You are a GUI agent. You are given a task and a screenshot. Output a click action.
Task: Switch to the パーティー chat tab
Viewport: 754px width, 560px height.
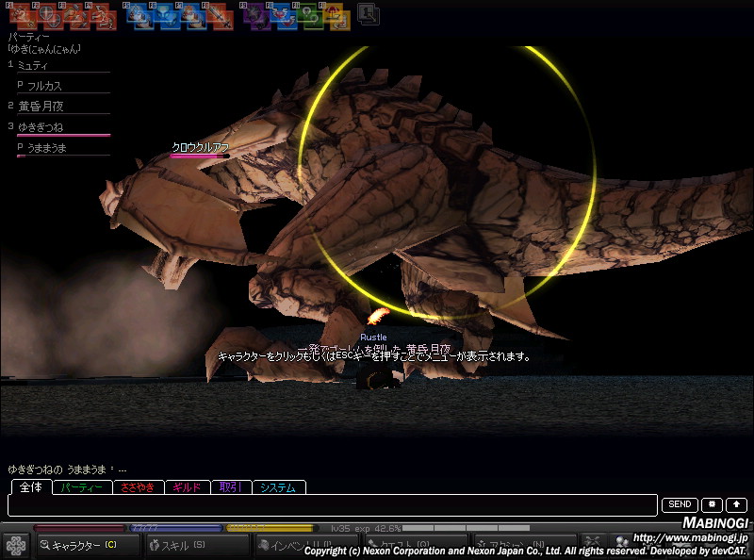point(82,487)
